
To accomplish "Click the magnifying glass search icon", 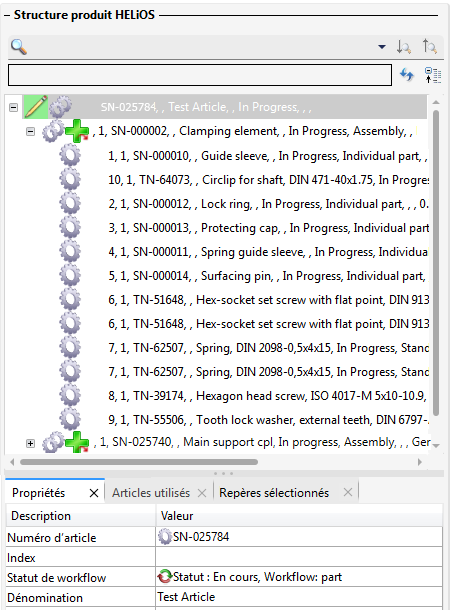I will coord(19,47).
